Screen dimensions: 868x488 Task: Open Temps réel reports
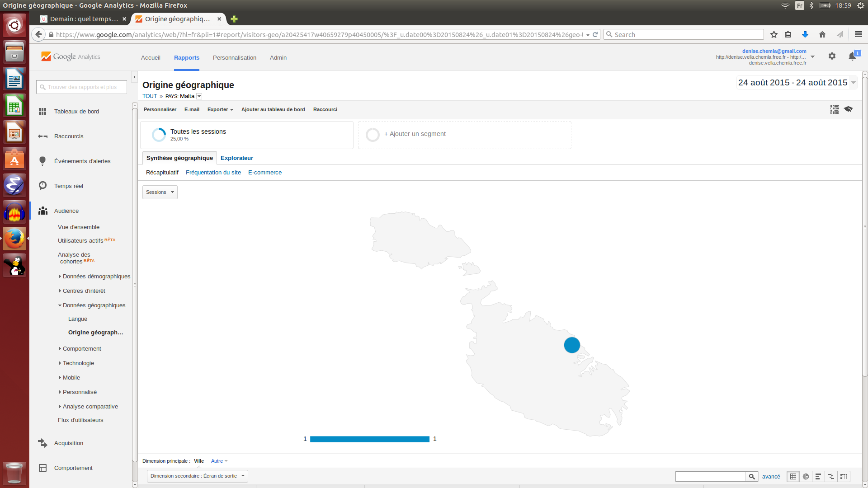69,186
